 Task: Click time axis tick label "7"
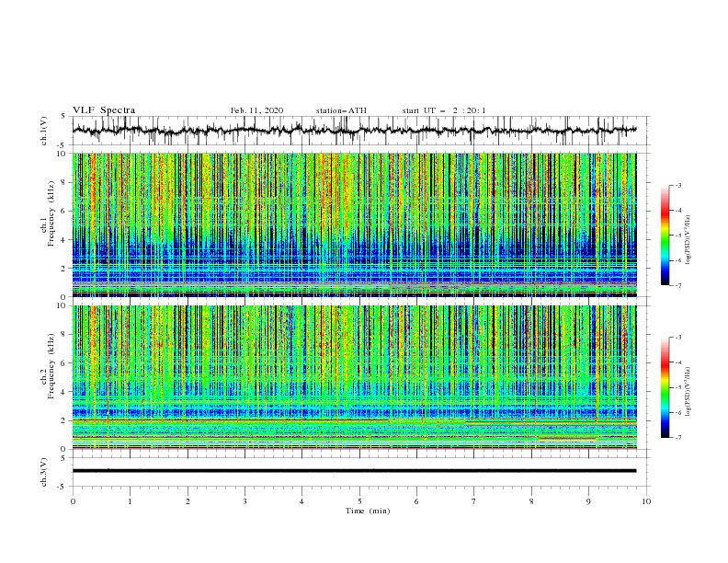(474, 501)
